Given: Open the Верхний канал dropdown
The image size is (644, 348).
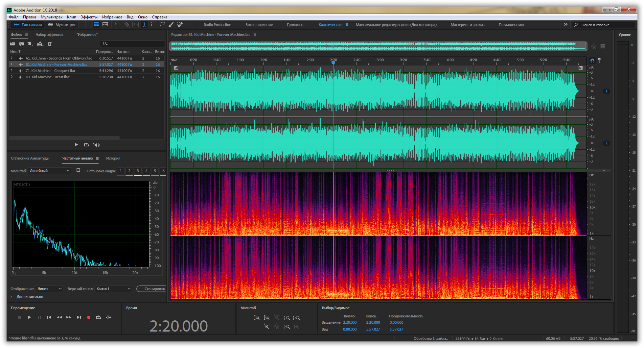Looking at the screenshot, I should (x=114, y=289).
